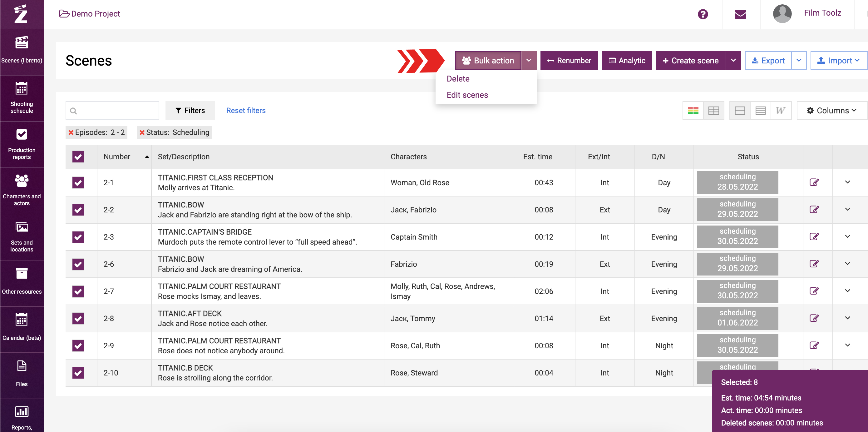Open Files section in sidebar
Viewport: 868px width, 432px height.
tap(22, 375)
